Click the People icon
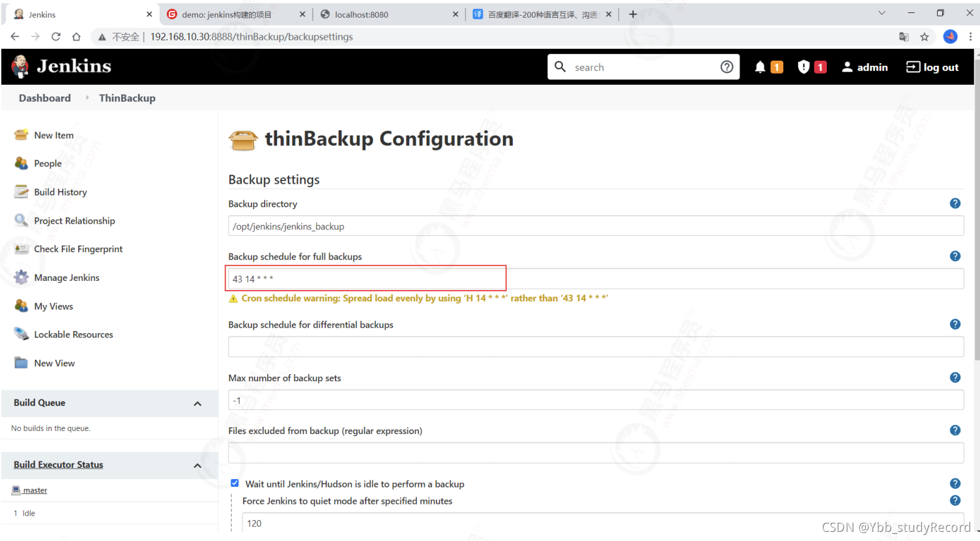Image resolution: width=980 pixels, height=541 pixels. tap(22, 163)
